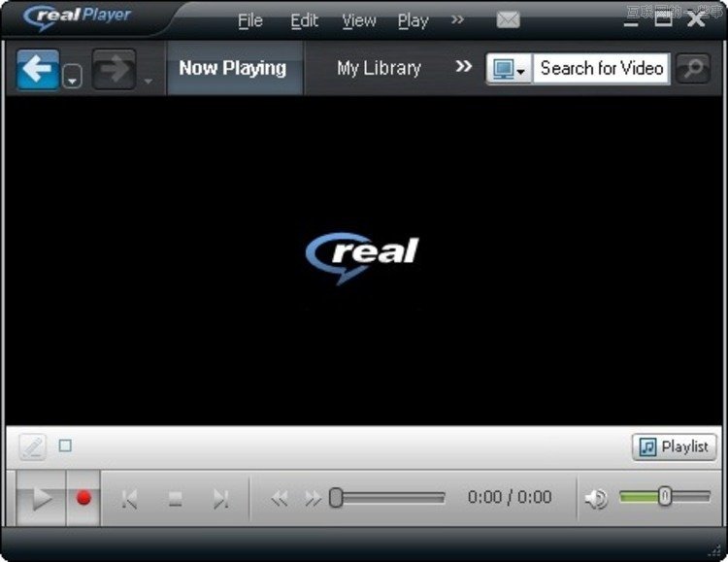Image resolution: width=728 pixels, height=562 pixels.
Task: Expand the search source monitor dropdown
Action: (x=510, y=69)
